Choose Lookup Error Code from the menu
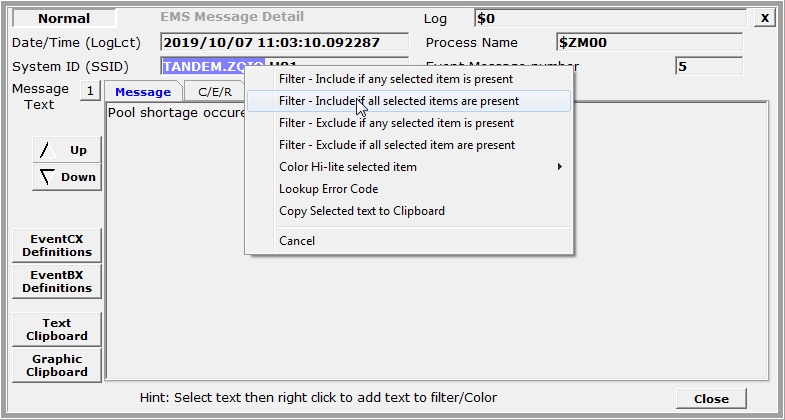785x420 pixels. [328, 189]
